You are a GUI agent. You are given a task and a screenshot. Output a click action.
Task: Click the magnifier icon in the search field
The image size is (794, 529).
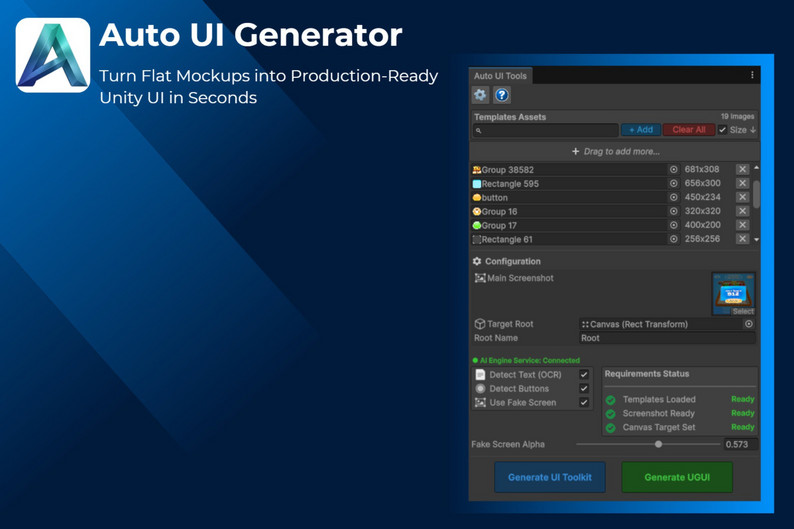479,131
